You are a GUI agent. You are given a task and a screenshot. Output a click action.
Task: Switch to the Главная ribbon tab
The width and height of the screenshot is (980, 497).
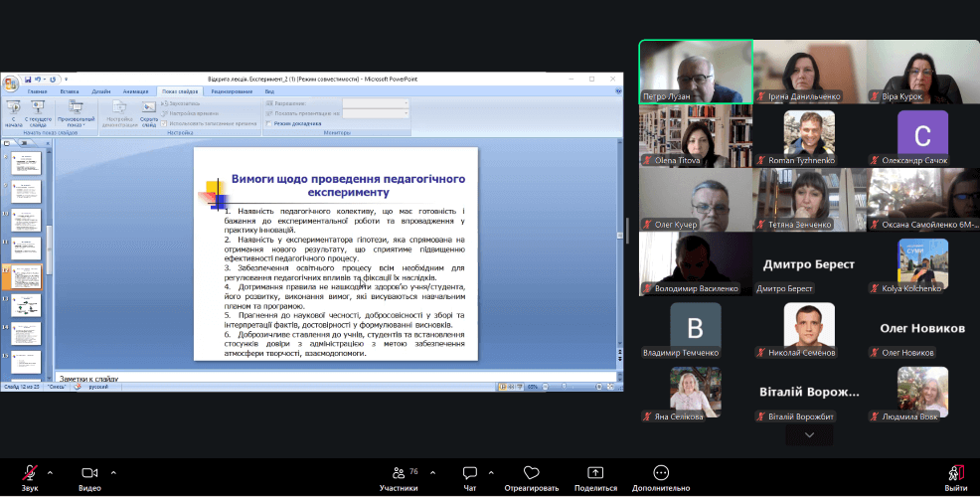pyautogui.click(x=38, y=91)
